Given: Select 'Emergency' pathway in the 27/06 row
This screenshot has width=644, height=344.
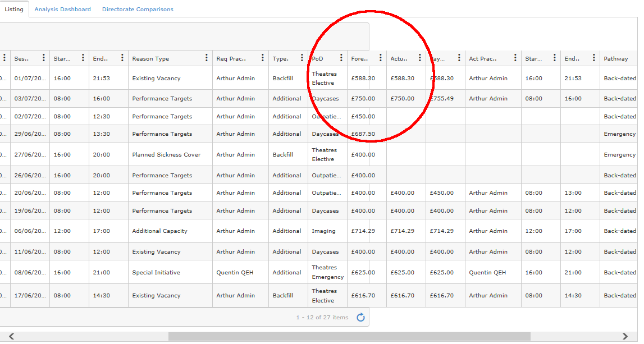Looking at the screenshot, I should [619, 155].
